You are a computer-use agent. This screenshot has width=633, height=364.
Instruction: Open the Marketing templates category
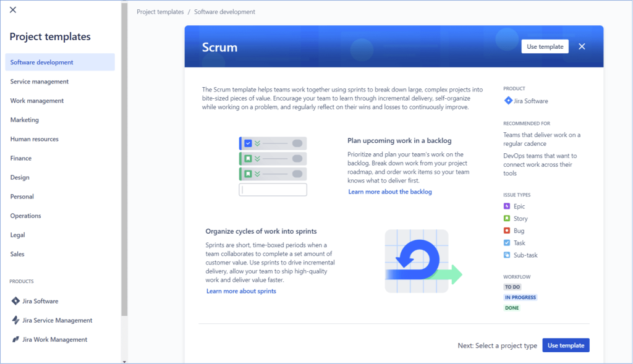[25, 119]
